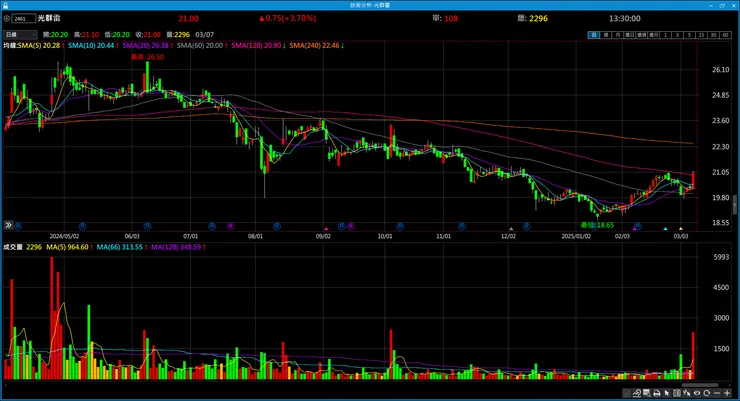Click the 2025/01/02 date axis label

[x=576, y=236]
